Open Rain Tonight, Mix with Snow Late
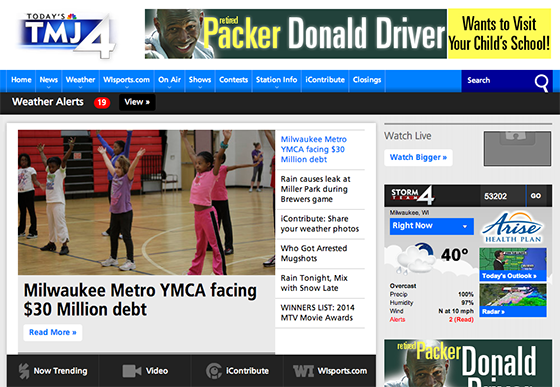The width and height of the screenshot is (560, 387). tap(314, 283)
